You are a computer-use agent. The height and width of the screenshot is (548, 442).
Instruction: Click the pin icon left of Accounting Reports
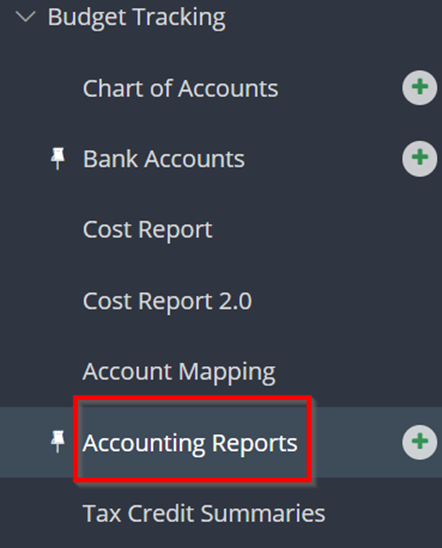58,441
